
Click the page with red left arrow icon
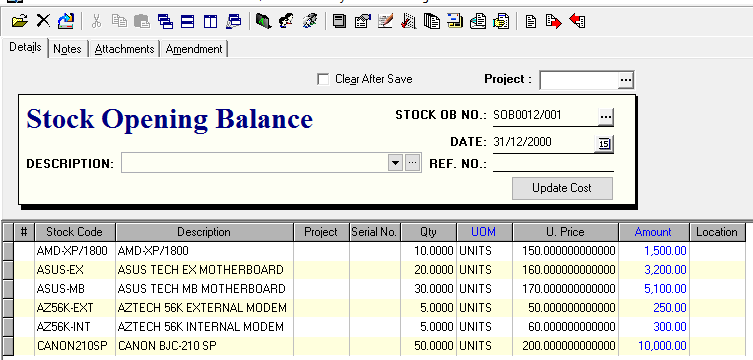click(x=577, y=21)
